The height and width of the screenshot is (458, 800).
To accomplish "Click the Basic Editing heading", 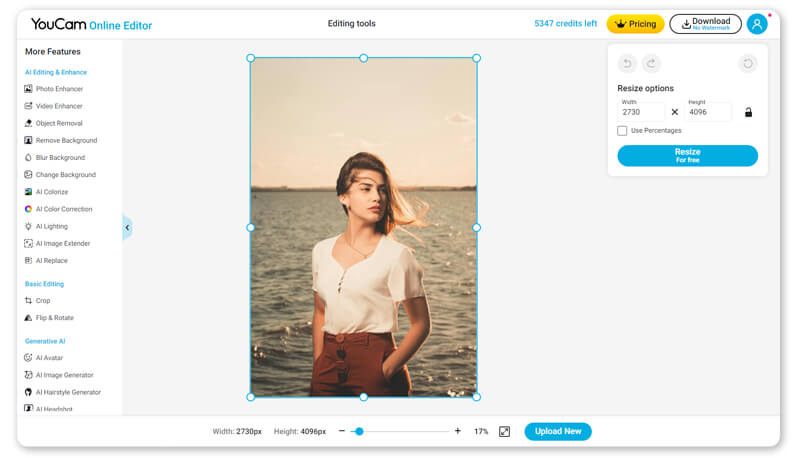I will click(44, 284).
